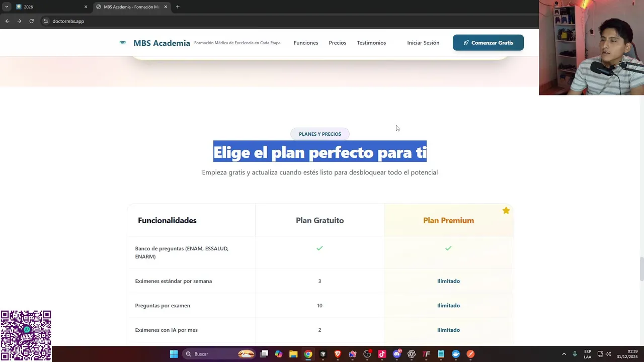Click the Comenzar Gratis button

click(488, 43)
